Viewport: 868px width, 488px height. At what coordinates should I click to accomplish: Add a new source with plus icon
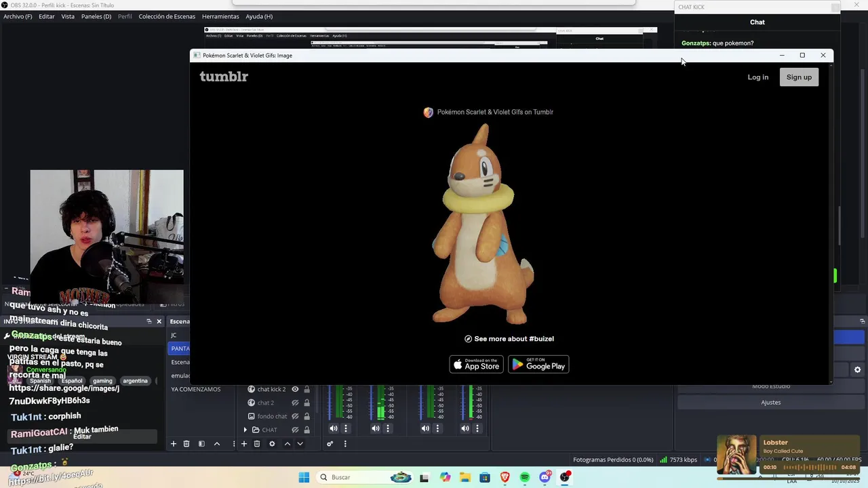[244, 444]
